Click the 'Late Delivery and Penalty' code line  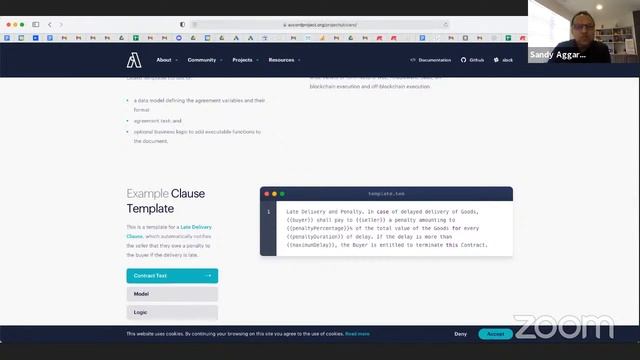point(382,212)
